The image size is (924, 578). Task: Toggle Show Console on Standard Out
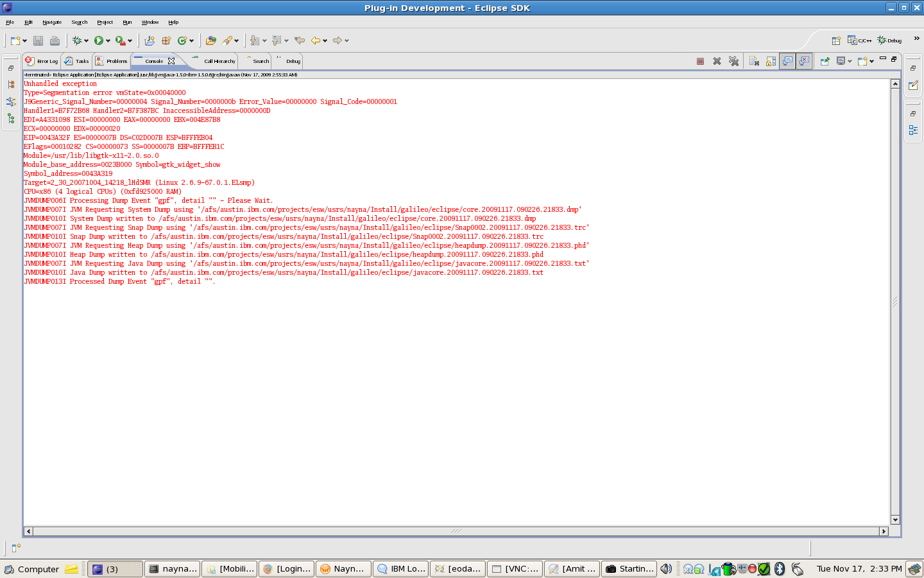[x=787, y=61]
